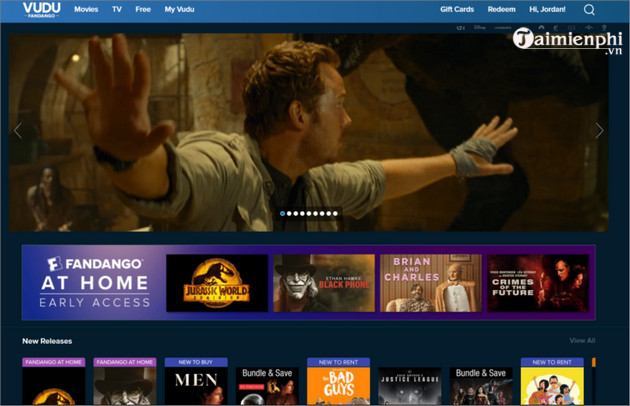Screen dimensions: 630x406
Task: Click View All for New Releases
Action: tap(582, 340)
